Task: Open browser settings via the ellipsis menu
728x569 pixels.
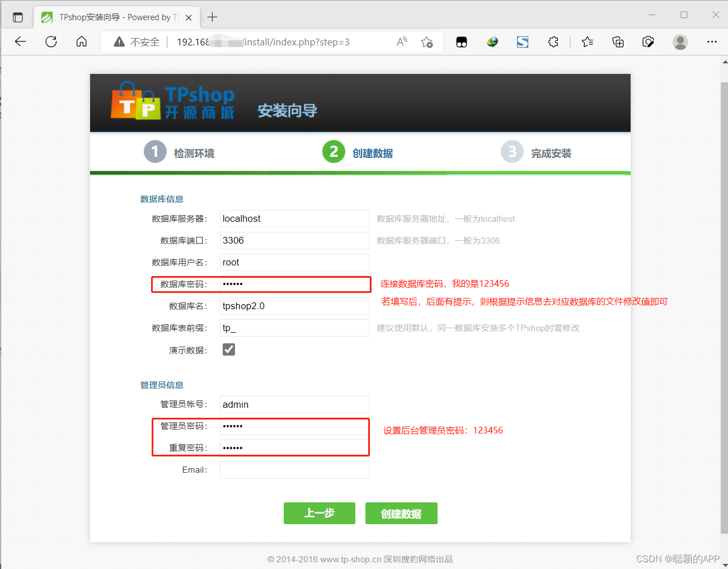Action: point(712,41)
